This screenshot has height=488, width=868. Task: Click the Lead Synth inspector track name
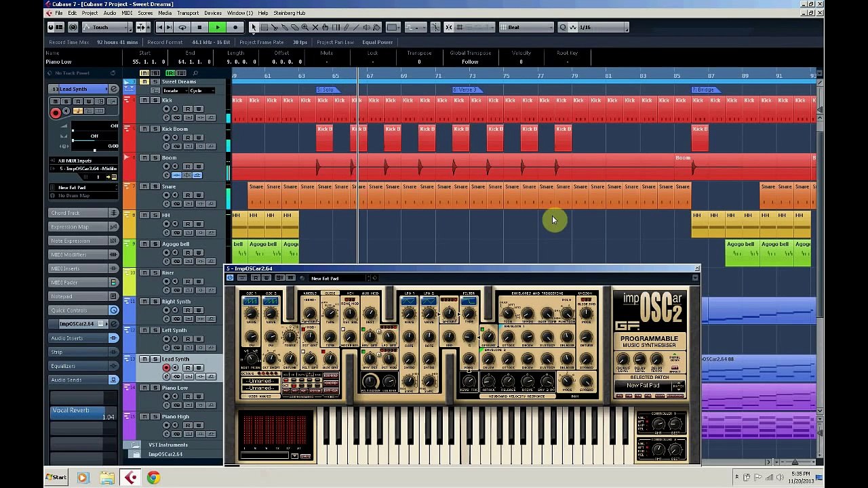[79, 89]
